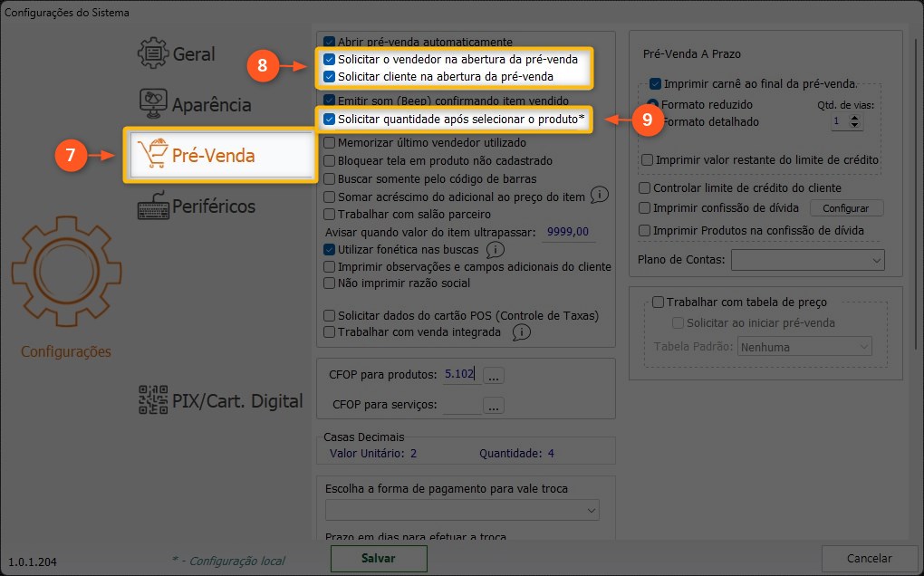Select the PIX/Cart. Digital QR code icon
Screen dimensions: 924x576
(153, 400)
